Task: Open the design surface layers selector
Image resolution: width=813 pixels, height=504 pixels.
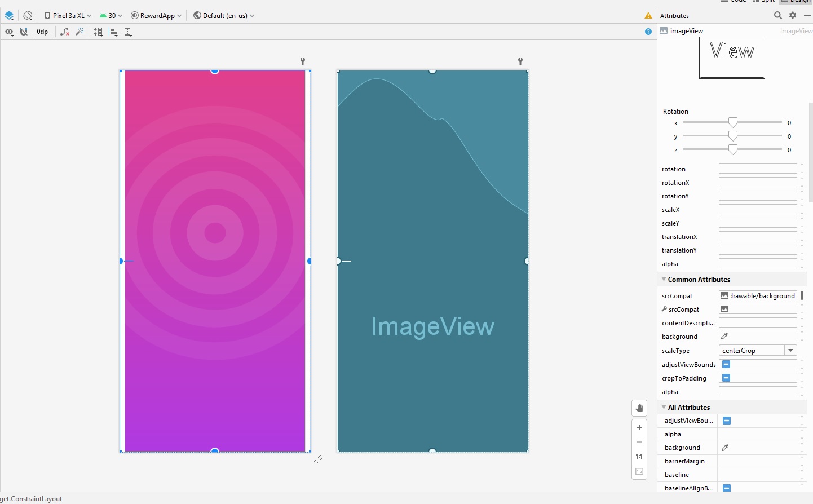Action: (x=9, y=16)
